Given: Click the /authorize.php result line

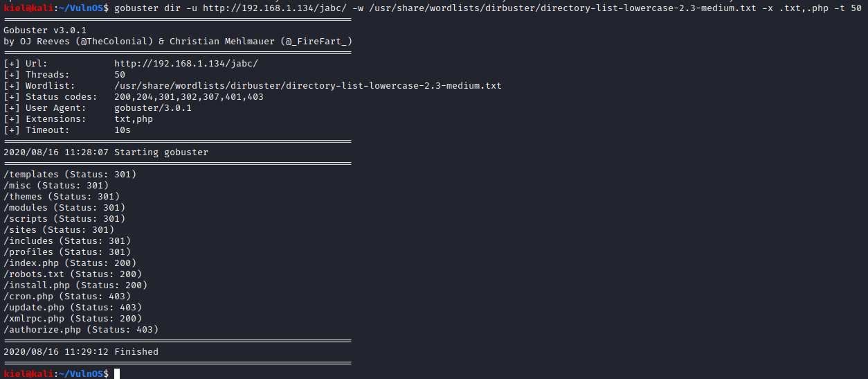Looking at the screenshot, I should (x=81, y=330).
